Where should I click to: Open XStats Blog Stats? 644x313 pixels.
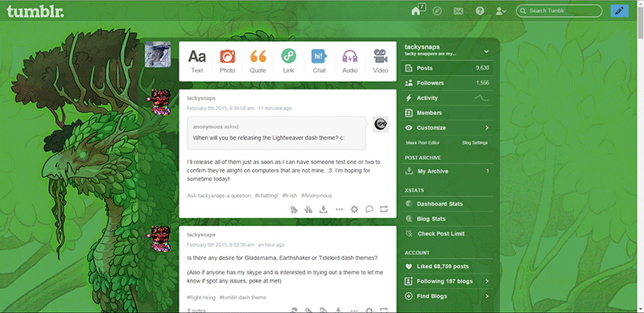(447, 219)
